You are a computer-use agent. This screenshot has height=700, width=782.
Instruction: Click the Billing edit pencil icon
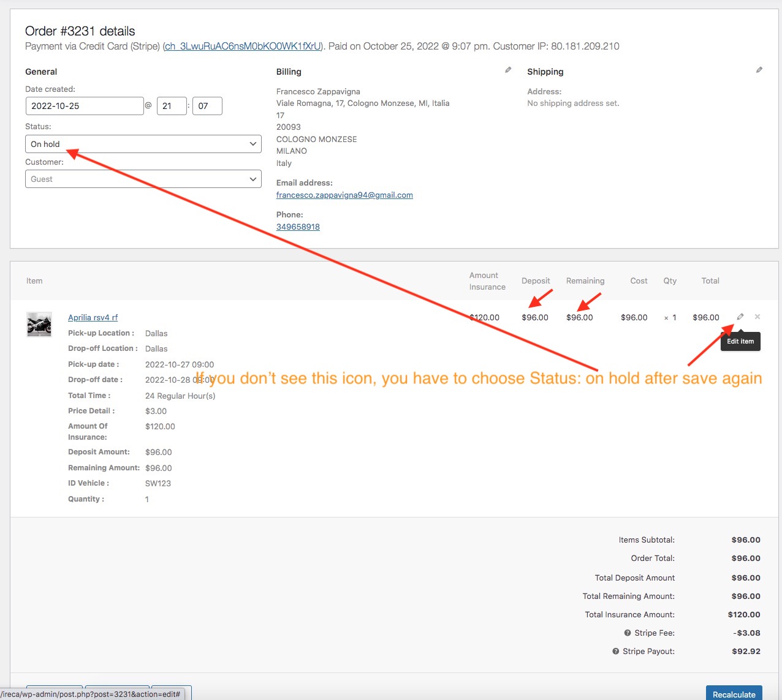tap(508, 70)
